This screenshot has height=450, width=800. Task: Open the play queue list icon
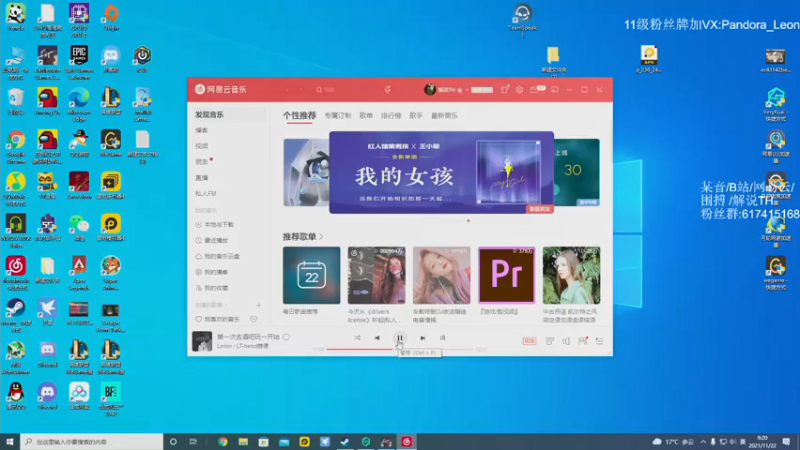point(599,341)
